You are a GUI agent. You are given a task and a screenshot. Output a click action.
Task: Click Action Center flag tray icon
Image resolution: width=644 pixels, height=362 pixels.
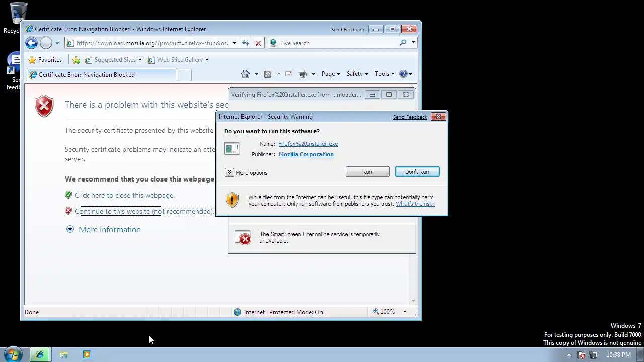click(x=581, y=355)
